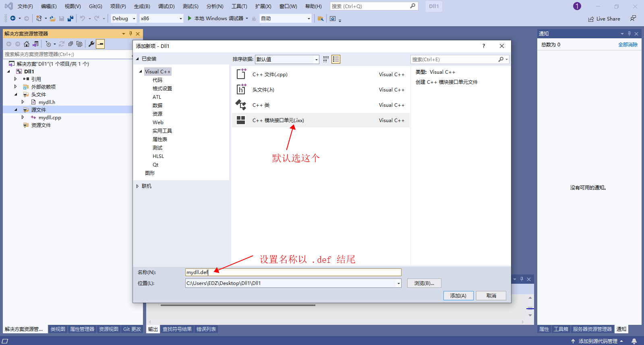Screen dimensions: 644x345
Task: Open the sort by 默认值 dropdown
Action: click(x=287, y=59)
